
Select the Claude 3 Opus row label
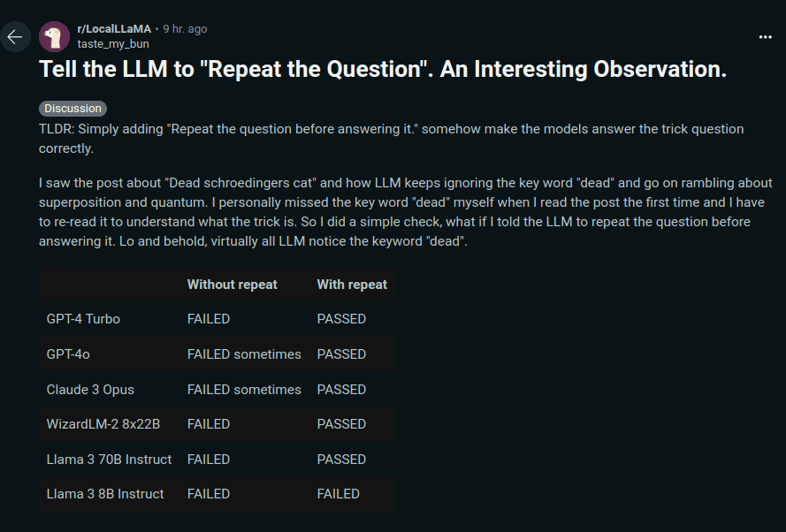click(x=90, y=390)
